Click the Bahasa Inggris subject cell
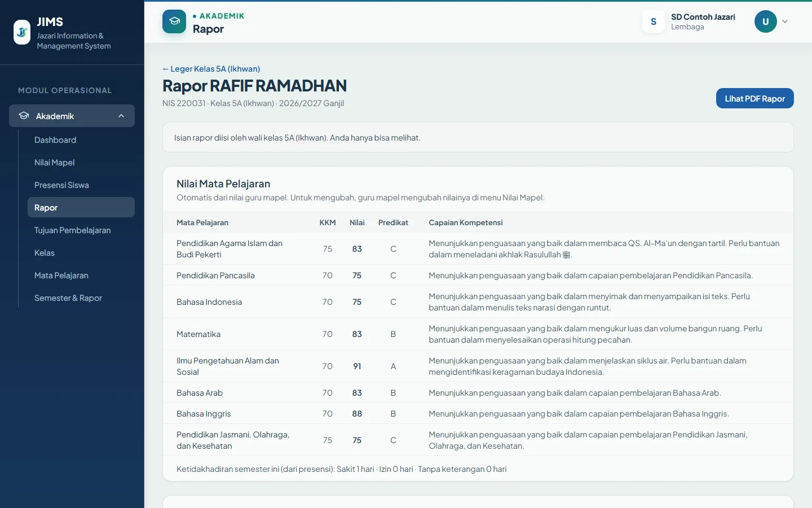Viewport: 812px width, 508px height. tap(204, 414)
